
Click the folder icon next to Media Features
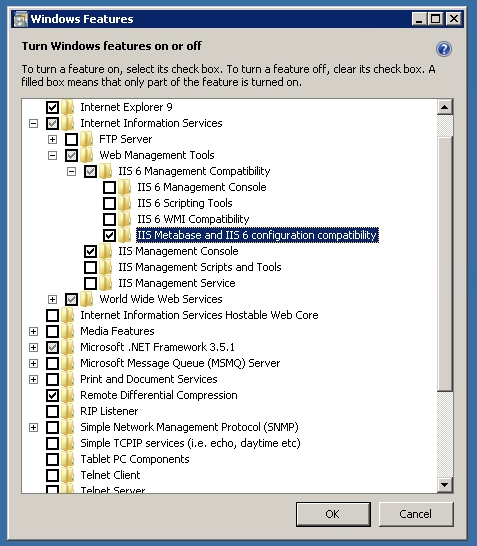pyautogui.click(x=68, y=331)
